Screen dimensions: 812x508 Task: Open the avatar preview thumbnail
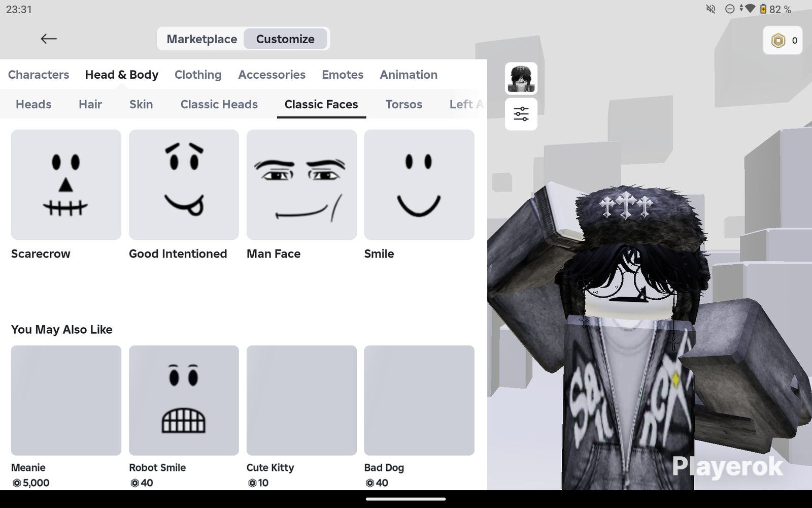521,79
